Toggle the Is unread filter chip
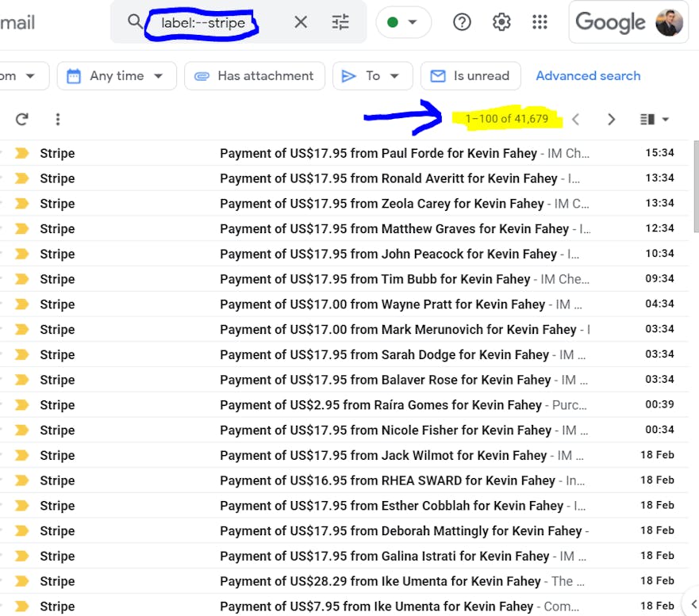The width and height of the screenshot is (699, 616). (470, 76)
